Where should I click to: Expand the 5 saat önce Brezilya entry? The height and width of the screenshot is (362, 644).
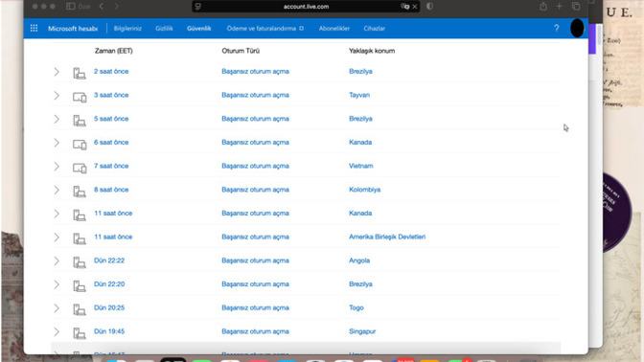[x=57, y=119]
